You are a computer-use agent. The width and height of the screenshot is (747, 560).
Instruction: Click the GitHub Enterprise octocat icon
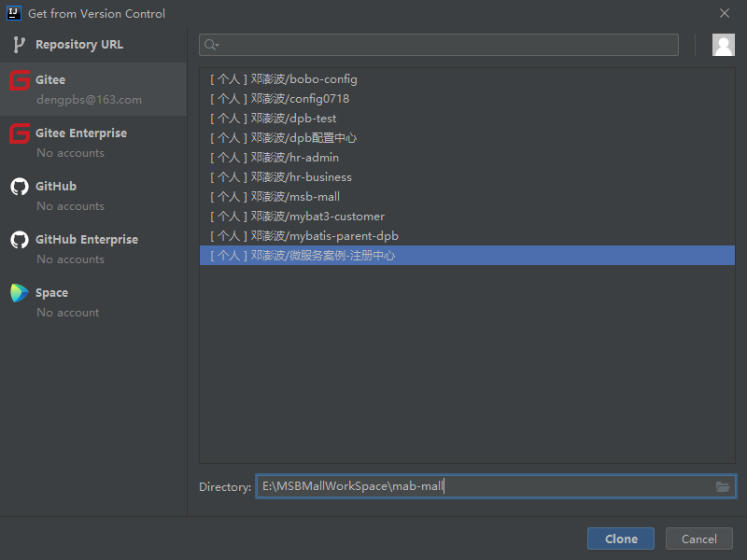pos(20,240)
